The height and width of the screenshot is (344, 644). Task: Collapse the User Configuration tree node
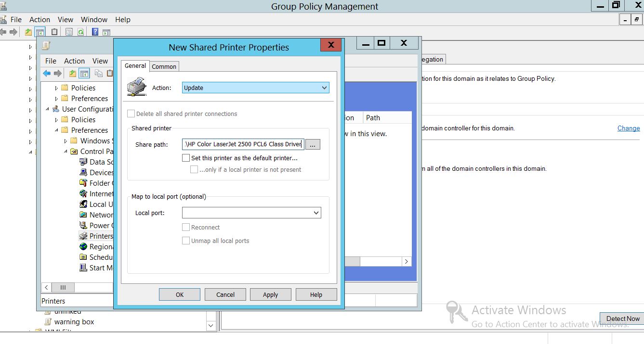pyautogui.click(x=47, y=109)
